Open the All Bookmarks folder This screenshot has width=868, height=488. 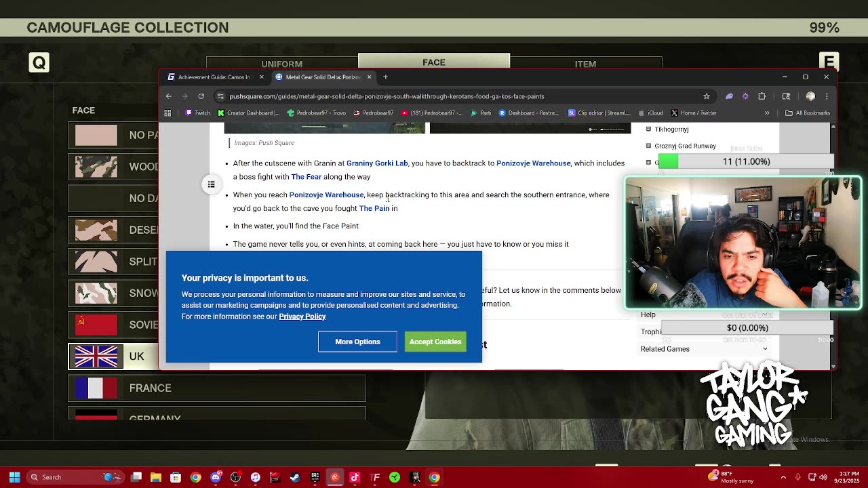coord(808,113)
